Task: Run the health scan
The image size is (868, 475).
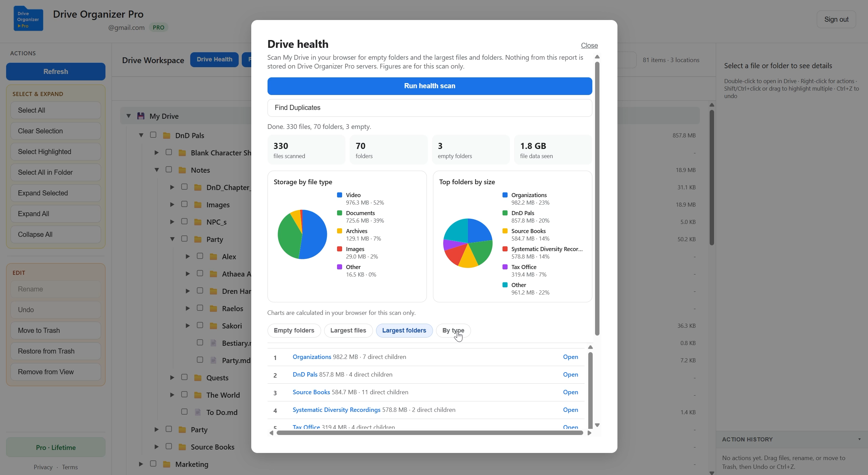Action: [x=430, y=86]
